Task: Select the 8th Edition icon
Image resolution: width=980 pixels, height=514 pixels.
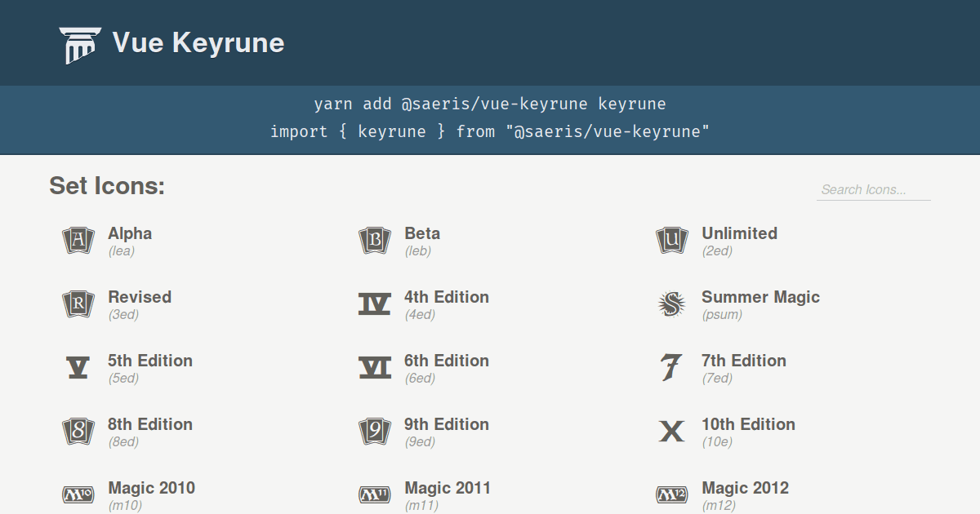Action: (78, 431)
